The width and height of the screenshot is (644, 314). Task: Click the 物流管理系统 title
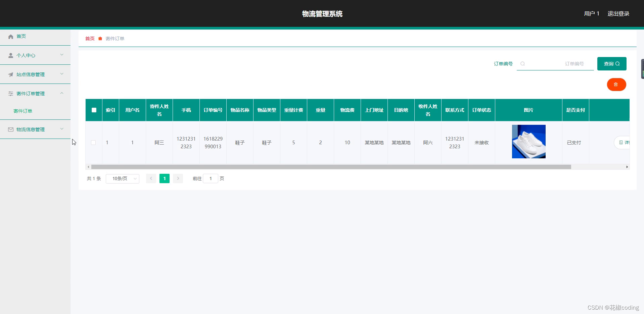(322, 14)
